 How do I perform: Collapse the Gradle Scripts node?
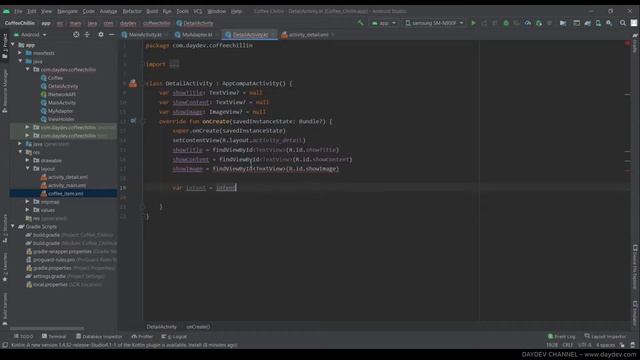coord(13,227)
